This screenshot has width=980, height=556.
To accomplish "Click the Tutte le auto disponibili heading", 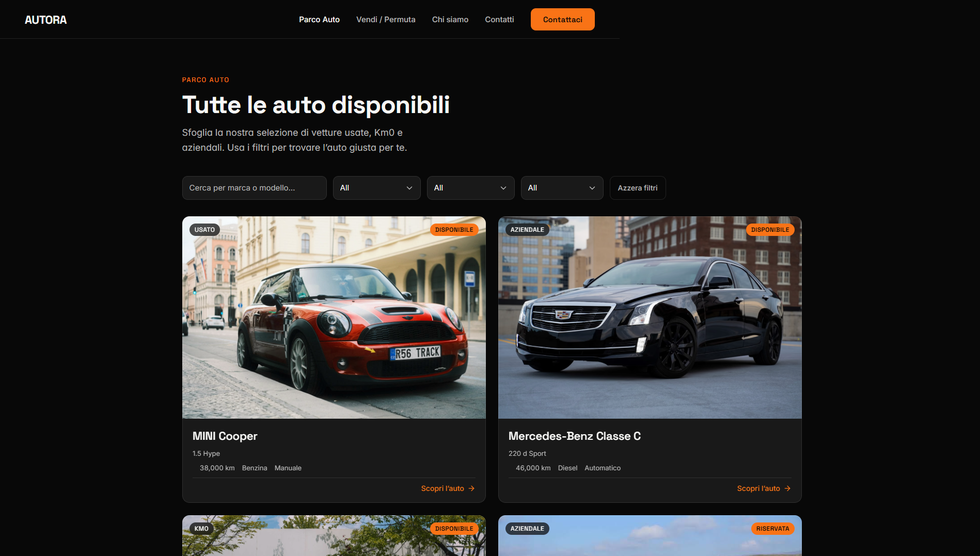I will coord(316,105).
